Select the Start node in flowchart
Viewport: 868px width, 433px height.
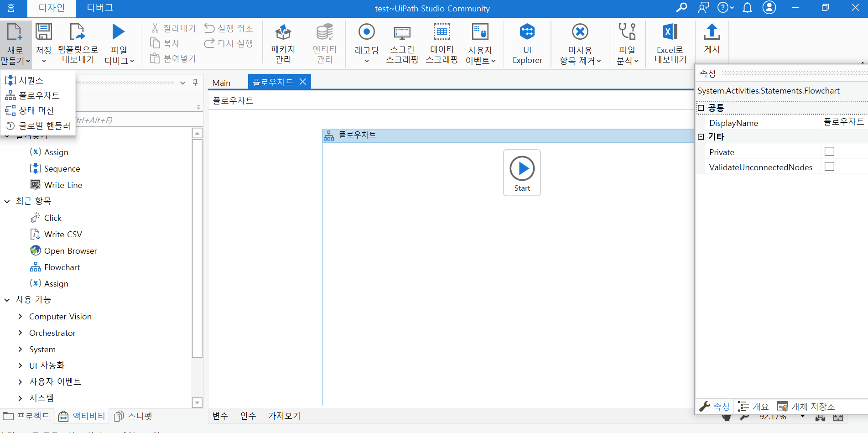[522, 173]
